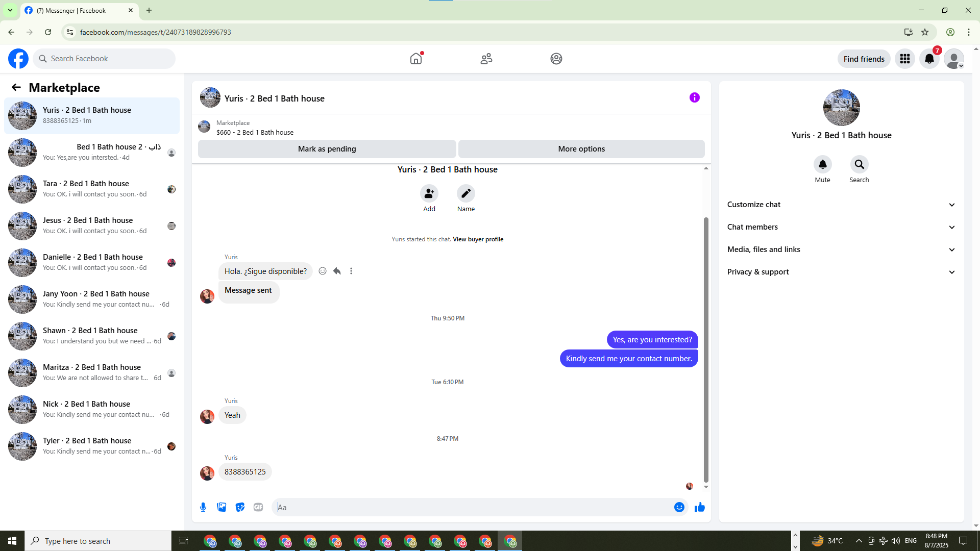Image resolution: width=980 pixels, height=551 pixels.
Task: Go to Facebook home via logo
Action: coord(18,59)
